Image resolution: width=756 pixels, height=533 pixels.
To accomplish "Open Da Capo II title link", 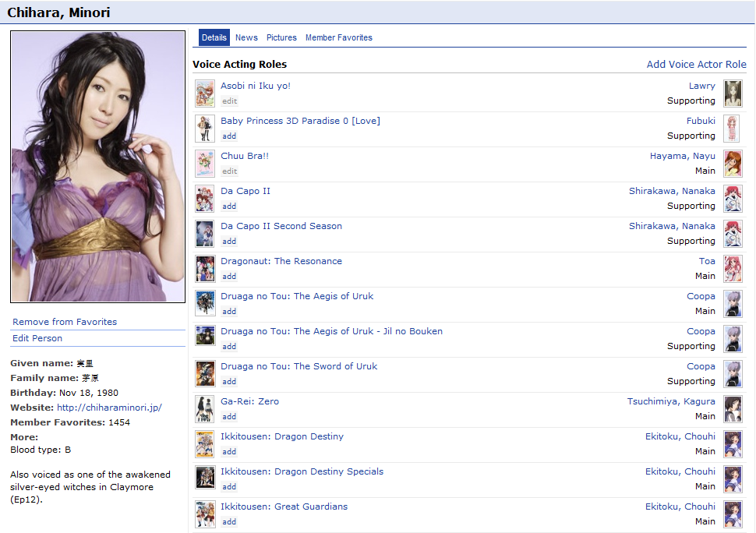I will [x=246, y=191].
